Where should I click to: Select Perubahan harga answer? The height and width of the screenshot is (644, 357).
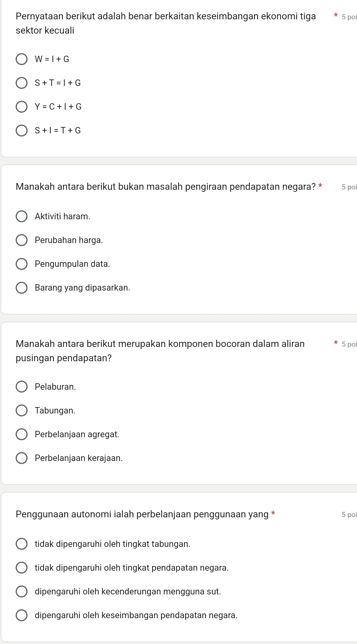coord(22,240)
